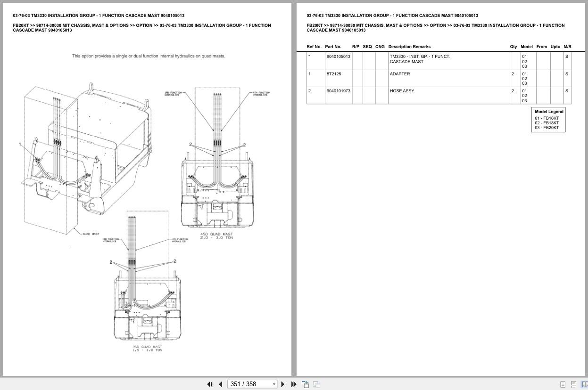Click the greyed go-forward view icon
This screenshot has height=390, width=588.
(316, 384)
